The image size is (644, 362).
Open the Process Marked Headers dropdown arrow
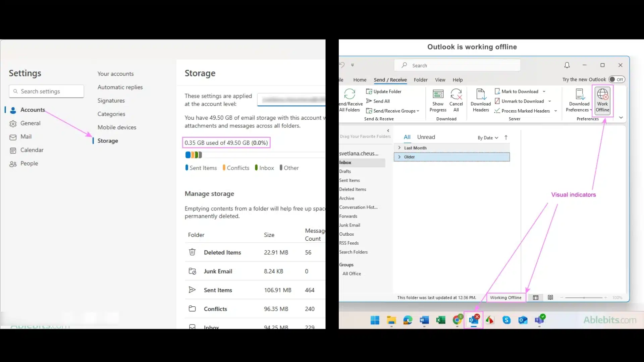[x=556, y=111]
